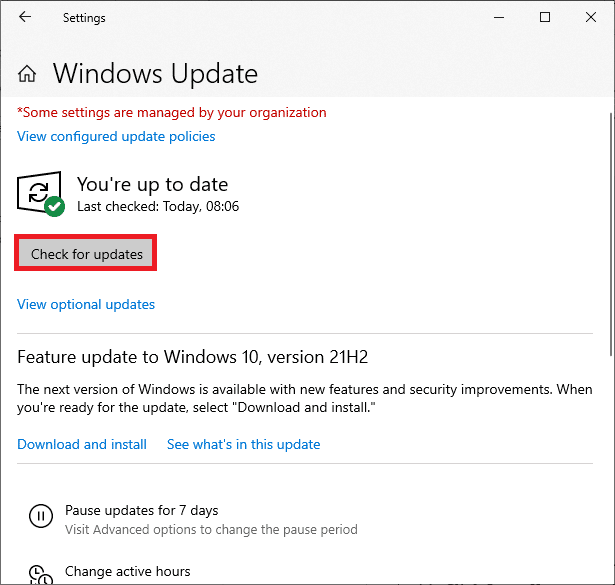Maximize the Settings window
The height and width of the screenshot is (585, 615).
pyautogui.click(x=545, y=17)
